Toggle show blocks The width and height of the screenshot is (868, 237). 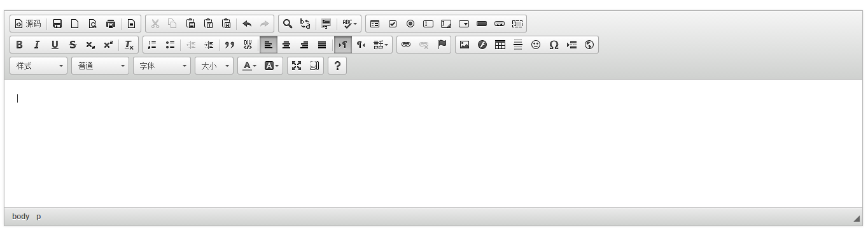(x=314, y=66)
